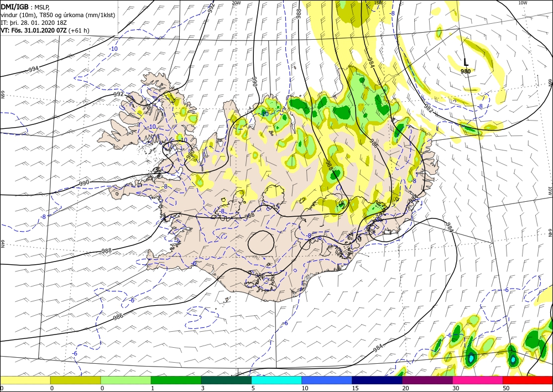
Task: Click the yellow legend color swatch
Action: [x=25, y=380]
